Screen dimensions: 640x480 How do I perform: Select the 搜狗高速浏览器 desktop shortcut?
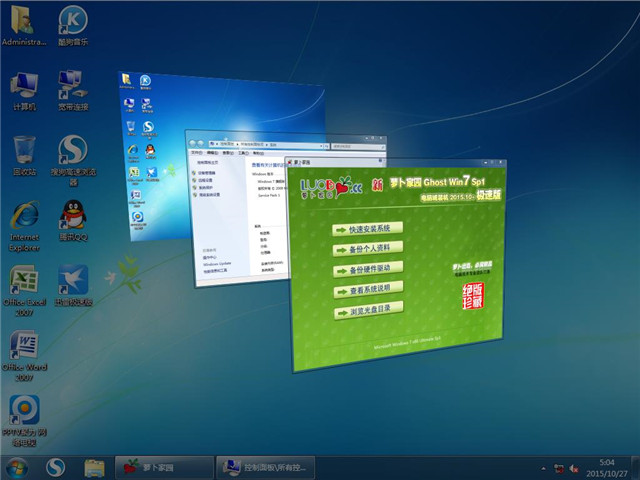73,161
